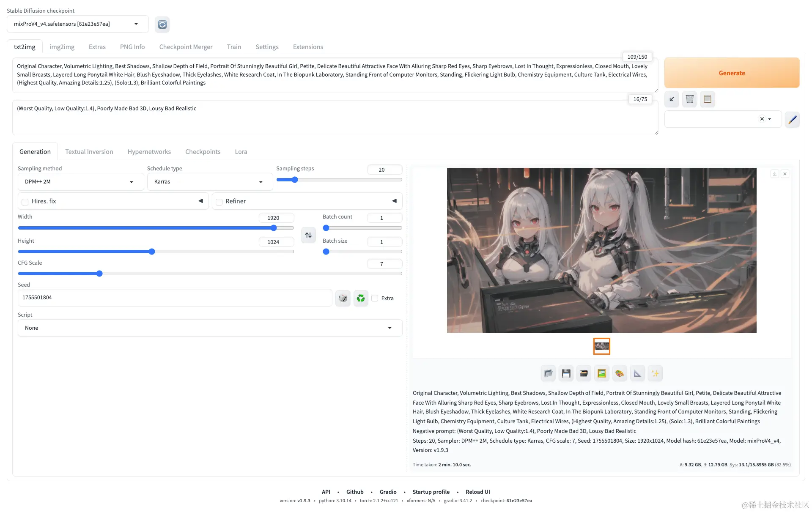Enable the Hires. fix checkbox
The width and height of the screenshot is (812, 512).
(x=25, y=202)
